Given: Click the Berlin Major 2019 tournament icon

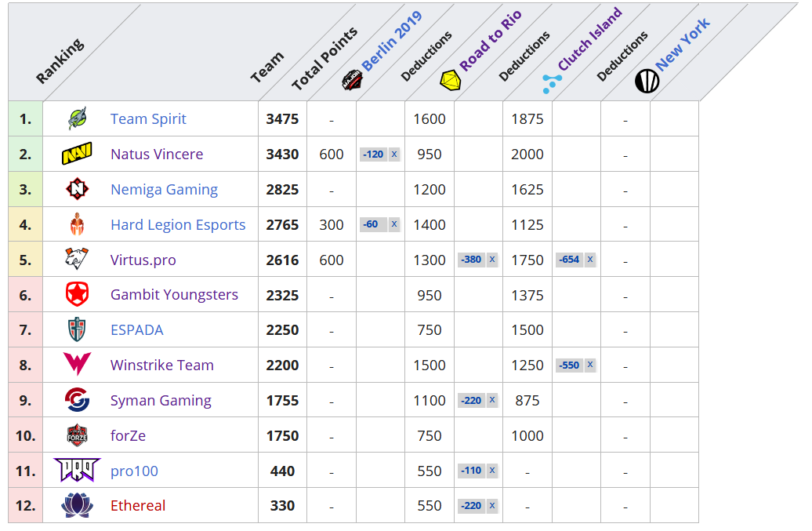Looking at the screenshot, I should (352, 80).
